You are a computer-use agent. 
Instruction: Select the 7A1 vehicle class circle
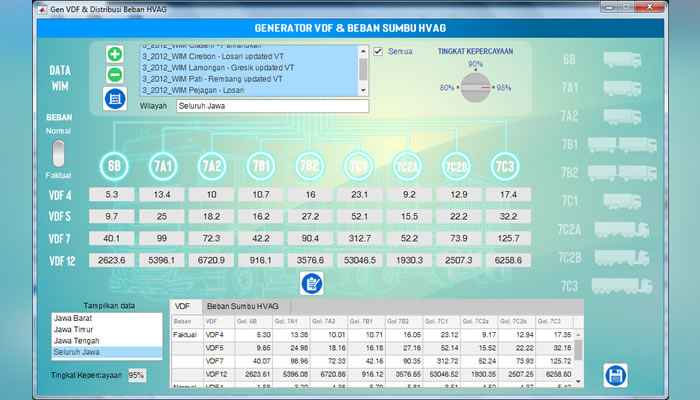[163, 165]
